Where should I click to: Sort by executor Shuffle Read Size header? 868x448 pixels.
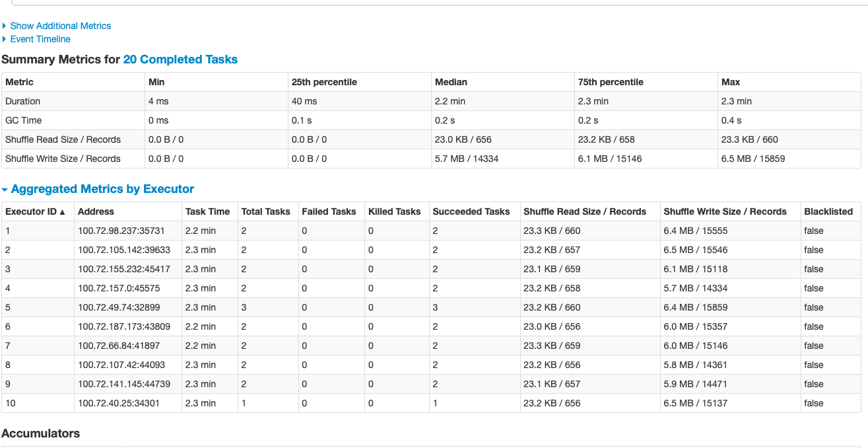[585, 211]
